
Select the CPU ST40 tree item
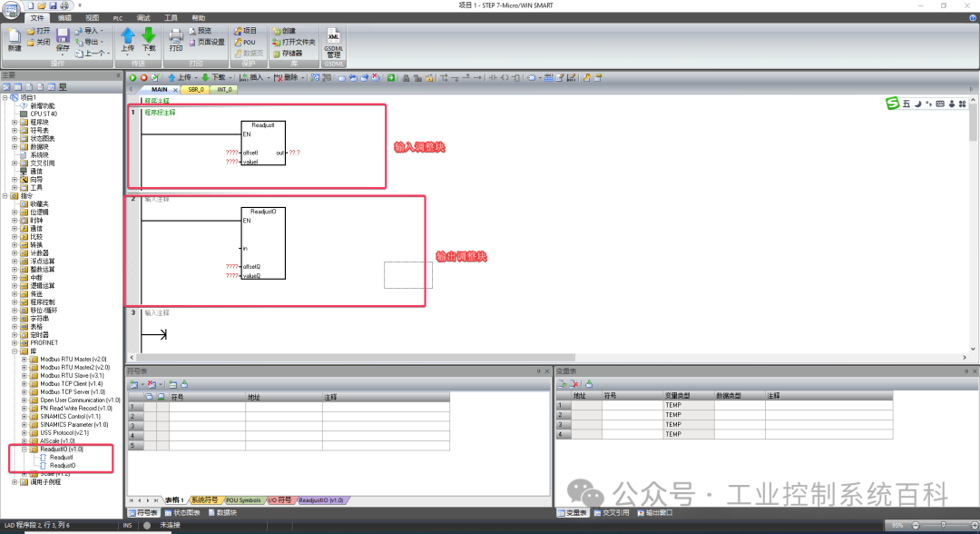pos(44,114)
